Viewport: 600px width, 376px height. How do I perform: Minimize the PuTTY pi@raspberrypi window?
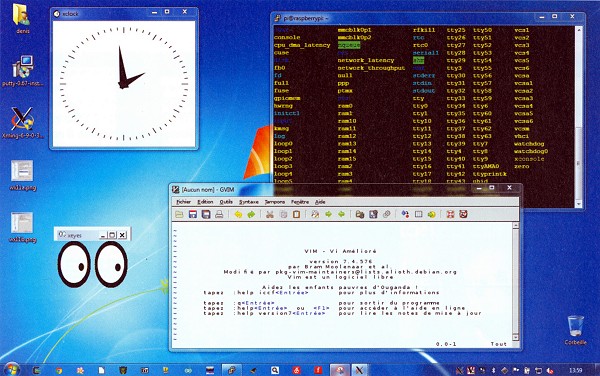click(542, 17)
